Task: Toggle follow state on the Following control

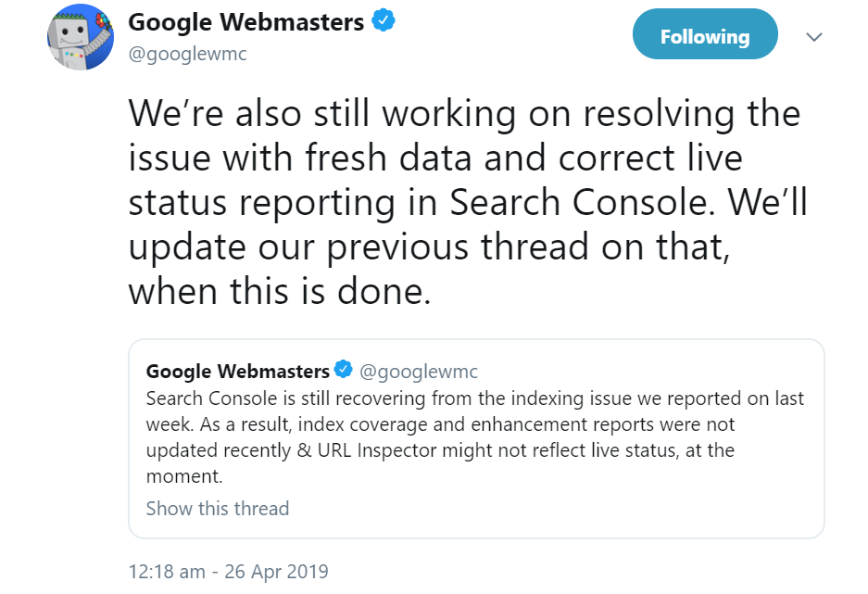Action: coord(705,35)
